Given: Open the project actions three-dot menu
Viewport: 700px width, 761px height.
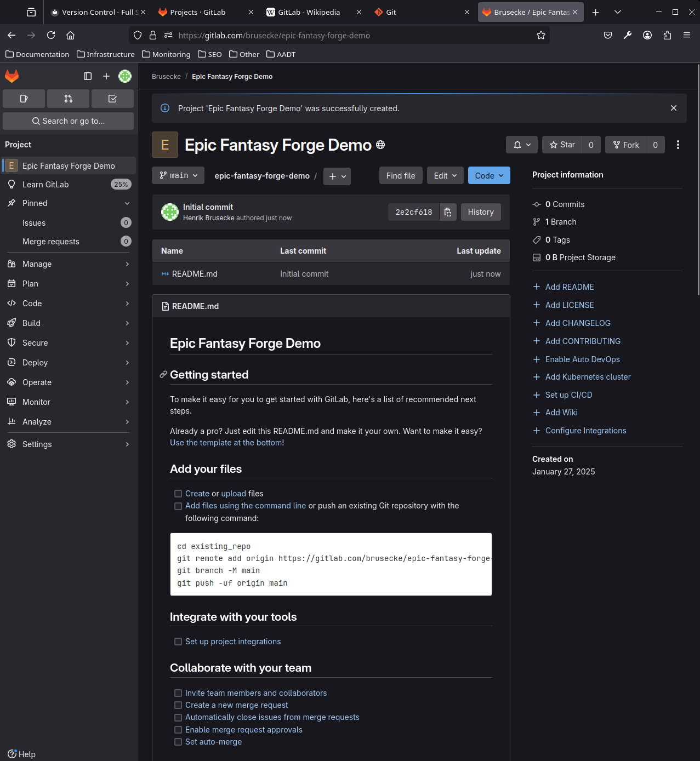Looking at the screenshot, I should [x=678, y=145].
